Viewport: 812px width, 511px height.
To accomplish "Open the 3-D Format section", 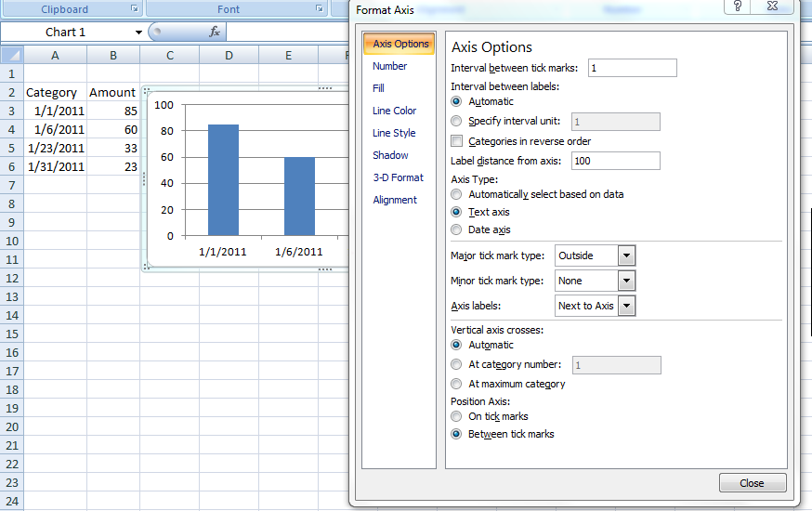I will coord(399,177).
